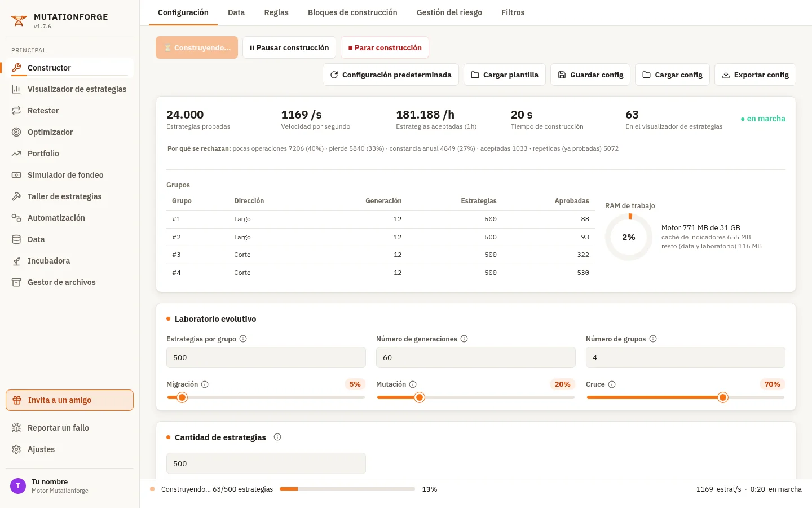Screen dimensions: 812x508
Task: Click Exportar config button
Action: coord(755,75)
